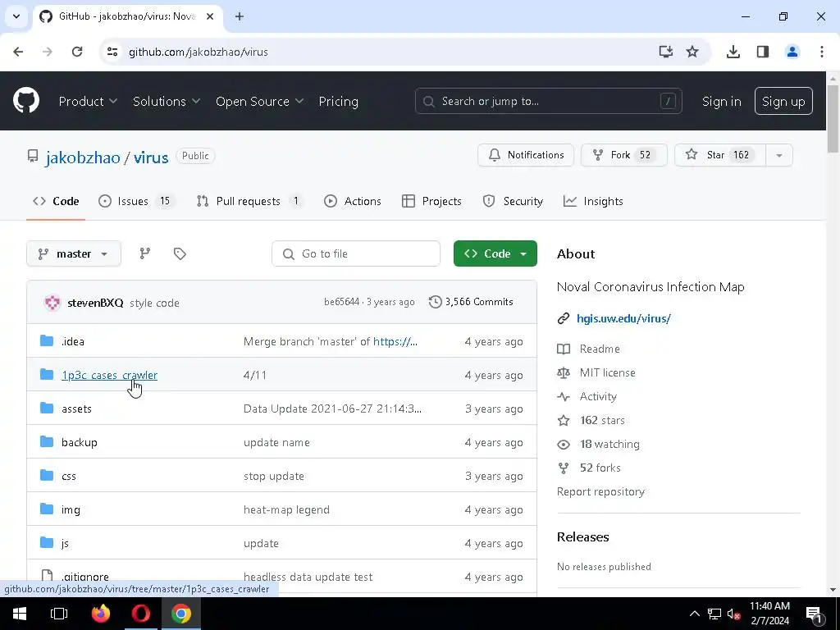Click the Notifications button
Screen dimensions: 840x630
pyautogui.click(x=526, y=155)
